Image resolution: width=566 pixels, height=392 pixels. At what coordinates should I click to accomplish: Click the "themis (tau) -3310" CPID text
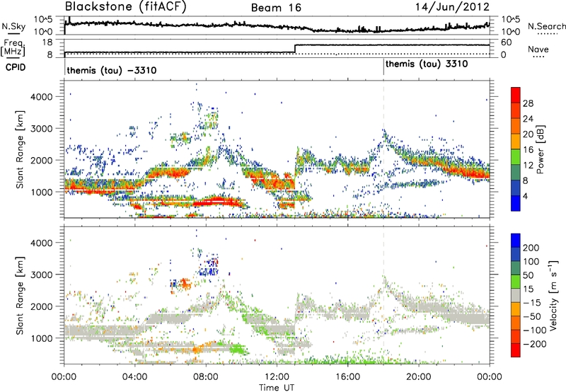pyautogui.click(x=112, y=70)
